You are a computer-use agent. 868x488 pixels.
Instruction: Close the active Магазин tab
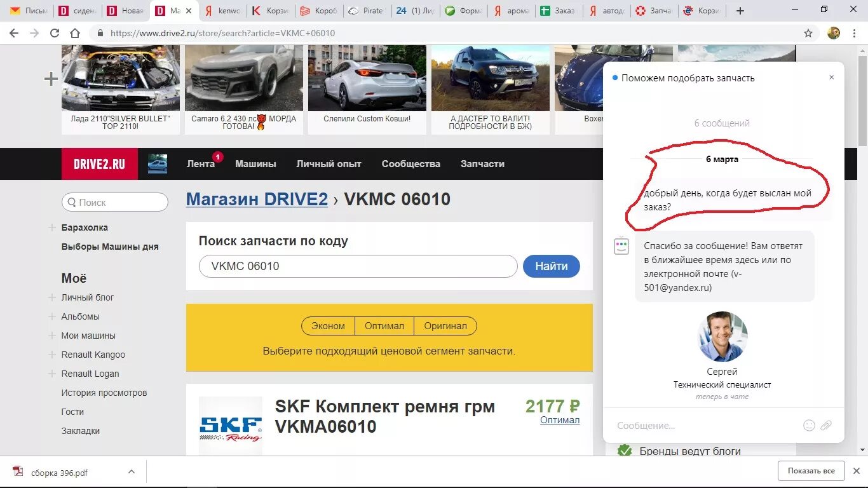coord(188,11)
